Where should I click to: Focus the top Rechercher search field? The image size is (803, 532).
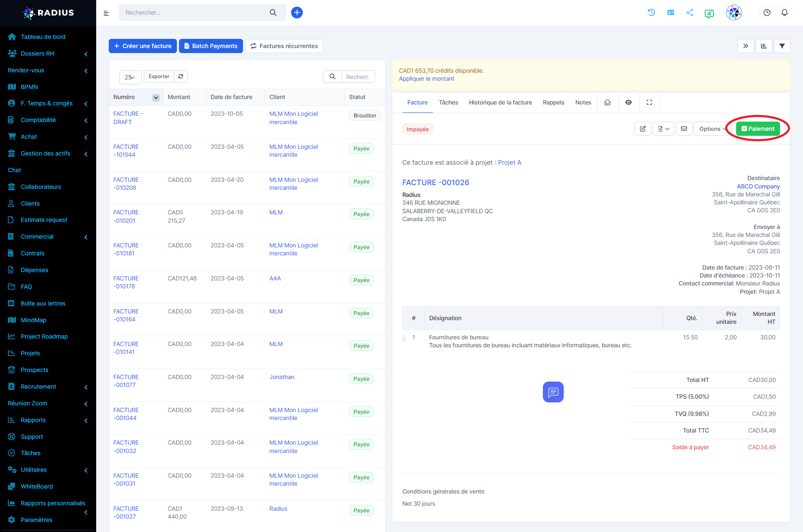point(194,13)
